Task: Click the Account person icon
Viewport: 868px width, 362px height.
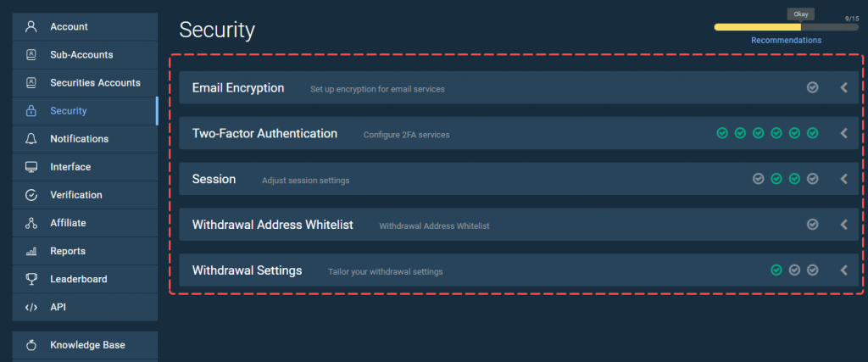Action: click(31, 26)
